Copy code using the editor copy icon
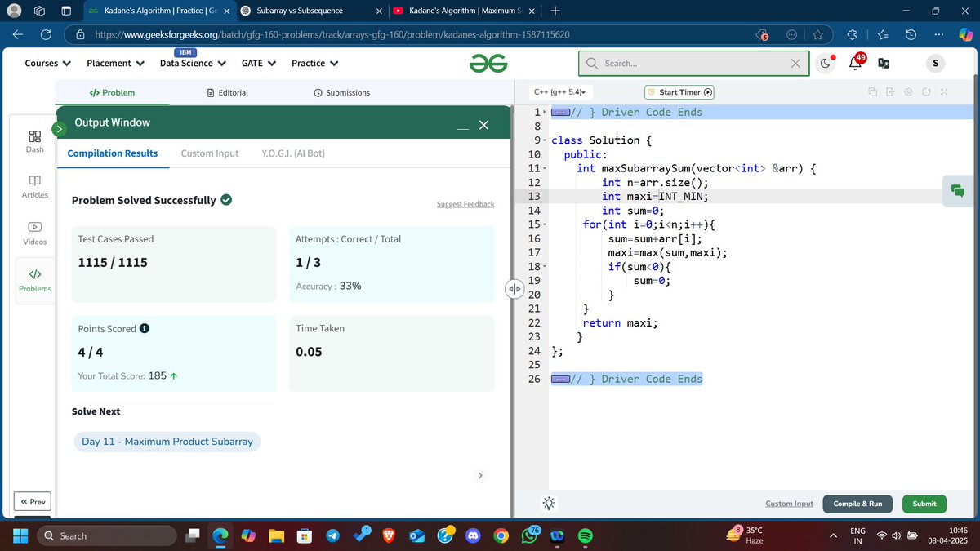Image resolution: width=980 pixels, height=551 pixels. click(873, 92)
